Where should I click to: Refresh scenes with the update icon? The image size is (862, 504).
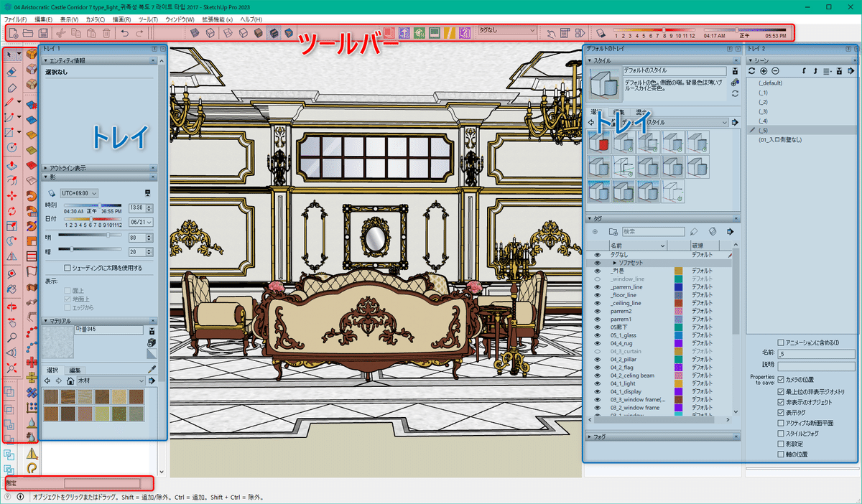click(x=752, y=71)
